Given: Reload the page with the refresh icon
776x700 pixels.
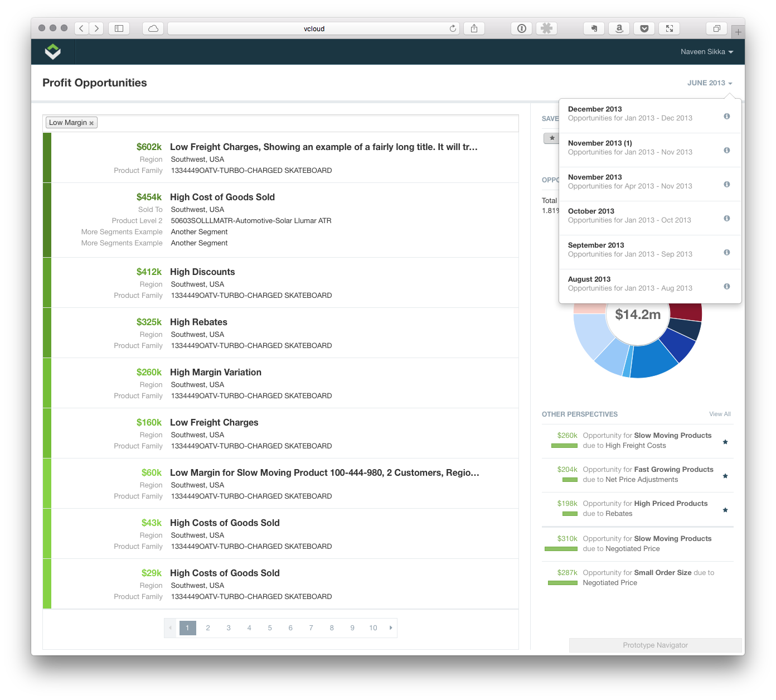Looking at the screenshot, I should pos(453,28).
